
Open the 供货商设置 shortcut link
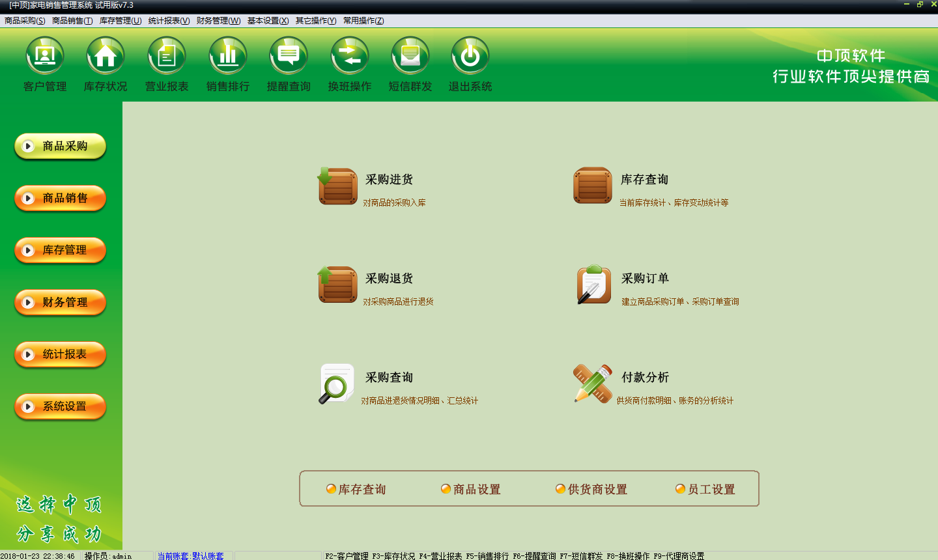click(591, 489)
